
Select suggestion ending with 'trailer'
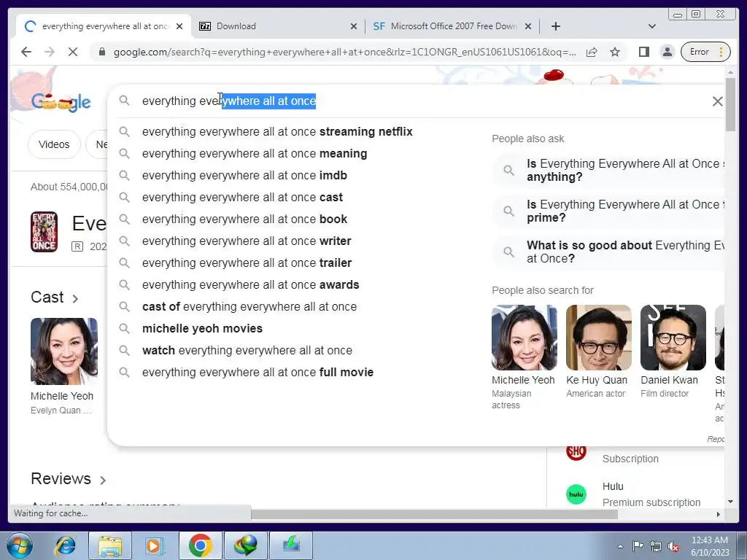[x=247, y=262]
